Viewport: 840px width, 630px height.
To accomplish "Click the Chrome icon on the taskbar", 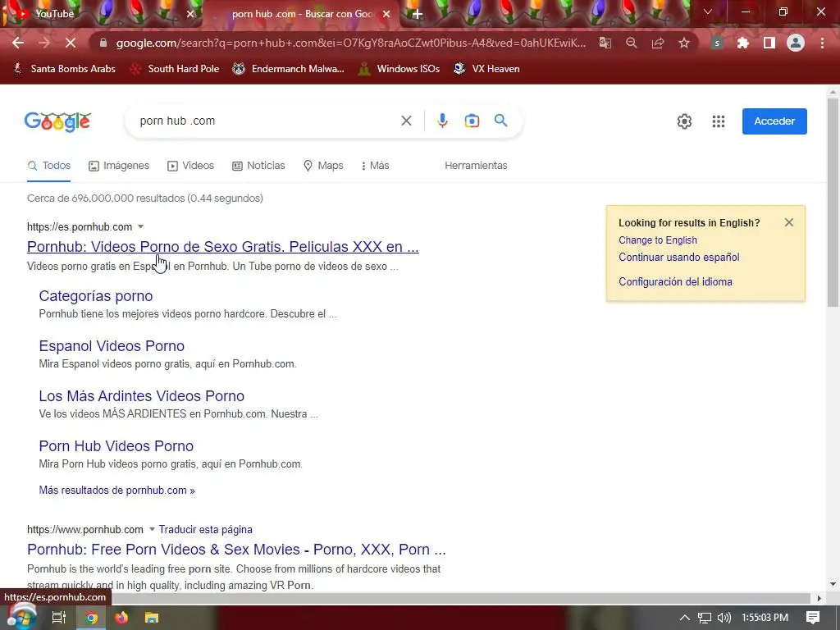I will tap(92, 618).
